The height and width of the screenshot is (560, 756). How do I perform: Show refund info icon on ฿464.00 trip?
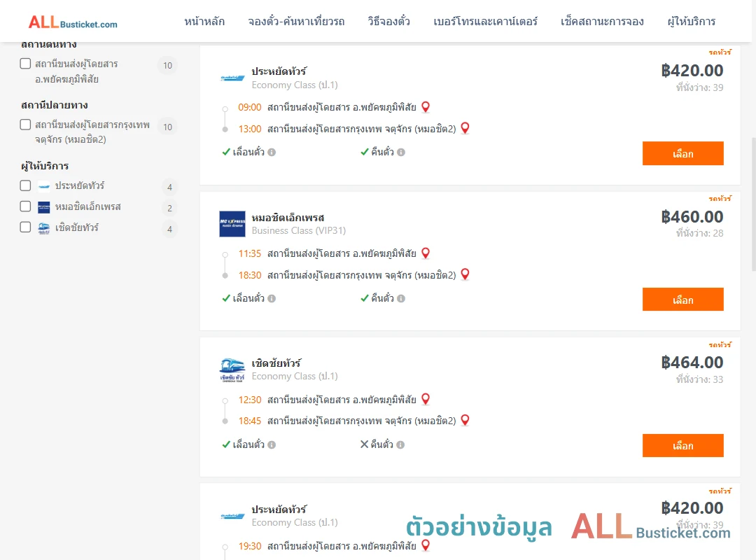[x=400, y=444]
